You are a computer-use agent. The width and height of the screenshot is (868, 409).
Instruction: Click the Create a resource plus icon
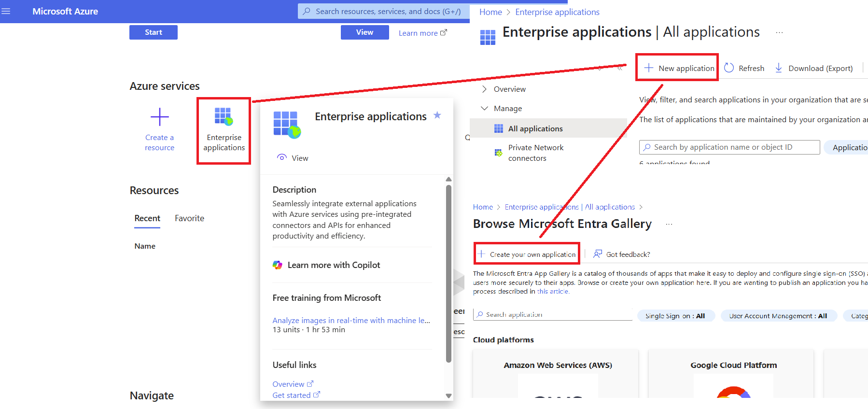pos(160,117)
